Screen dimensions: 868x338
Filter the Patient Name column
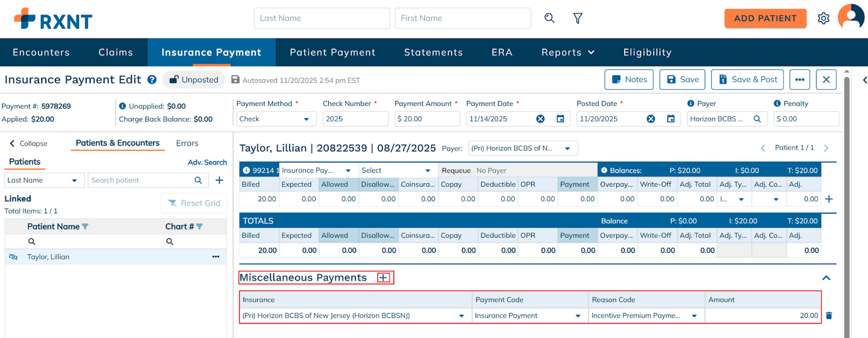tap(85, 227)
